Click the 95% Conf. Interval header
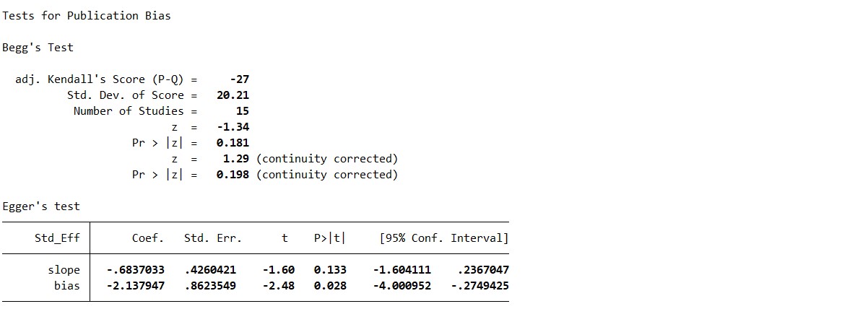The height and width of the screenshot is (309, 868). point(444,238)
